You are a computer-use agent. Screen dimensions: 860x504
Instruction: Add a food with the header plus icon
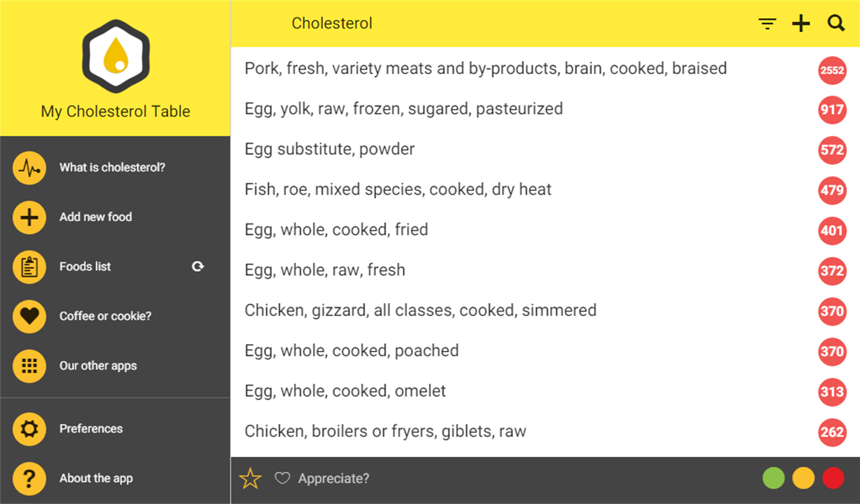click(x=801, y=24)
